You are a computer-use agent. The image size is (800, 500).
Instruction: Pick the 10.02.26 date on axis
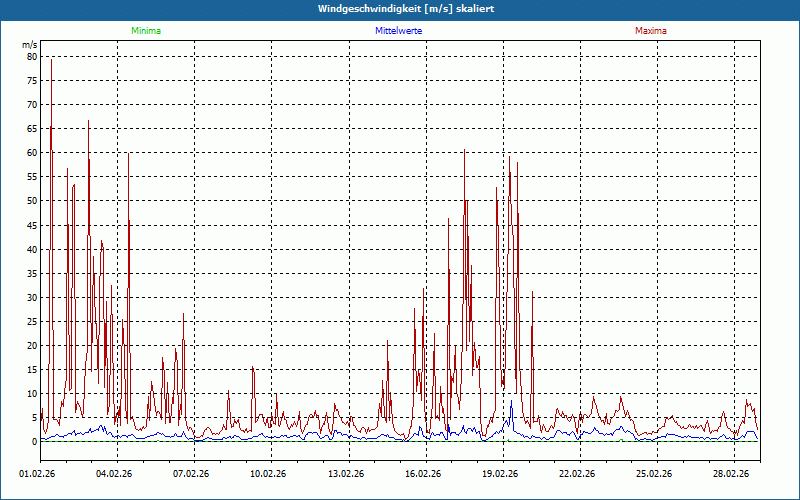(267, 474)
